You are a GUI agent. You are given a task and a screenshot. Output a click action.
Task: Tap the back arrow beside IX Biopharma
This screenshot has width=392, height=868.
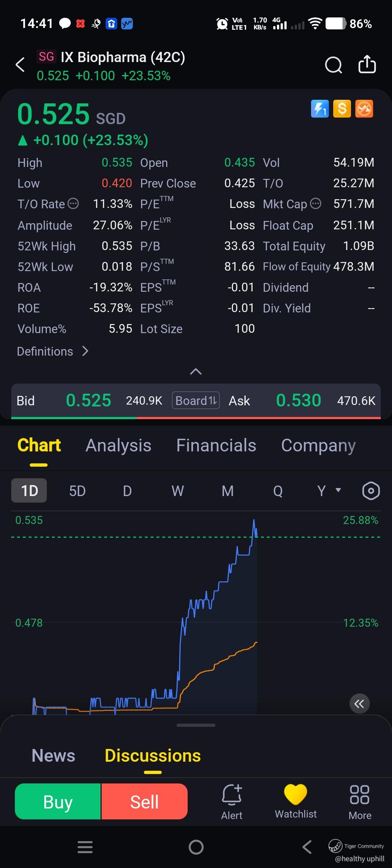tap(20, 65)
